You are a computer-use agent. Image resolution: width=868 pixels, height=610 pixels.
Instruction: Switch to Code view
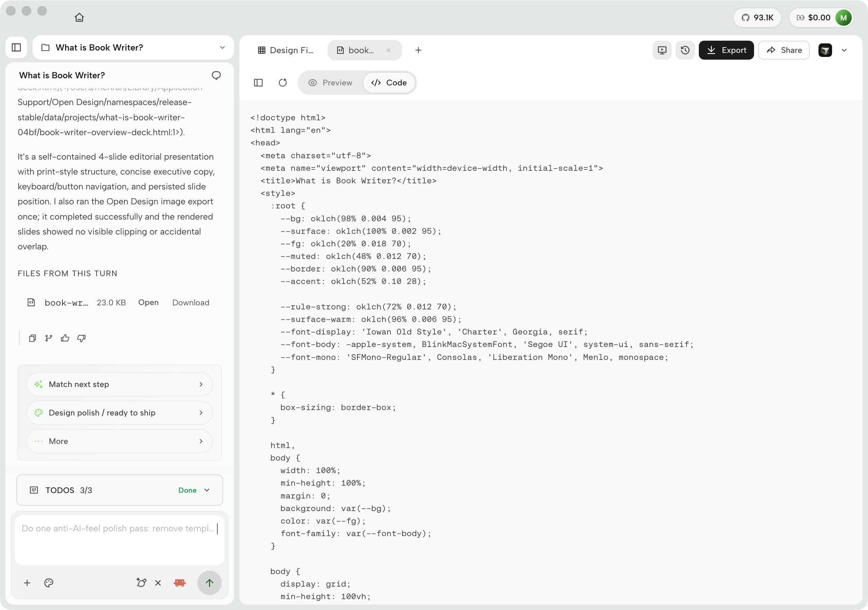coord(389,83)
